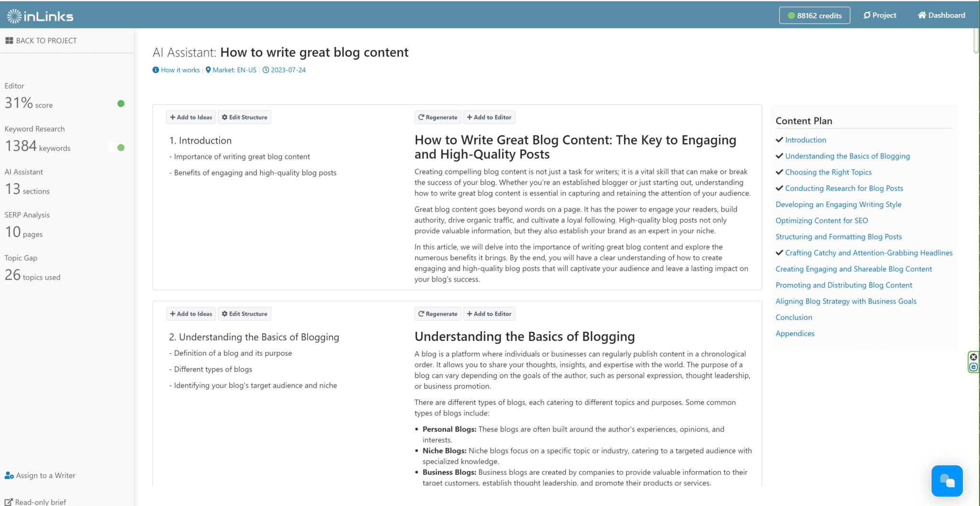The width and height of the screenshot is (980, 506).
Task: Select SERP Analysis in the sidebar
Action: pyautogui.click(x=27, y=215)
